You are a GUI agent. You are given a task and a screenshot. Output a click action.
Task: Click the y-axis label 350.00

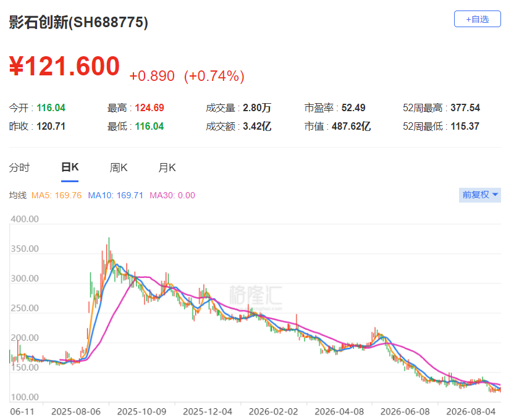(25, 249)
